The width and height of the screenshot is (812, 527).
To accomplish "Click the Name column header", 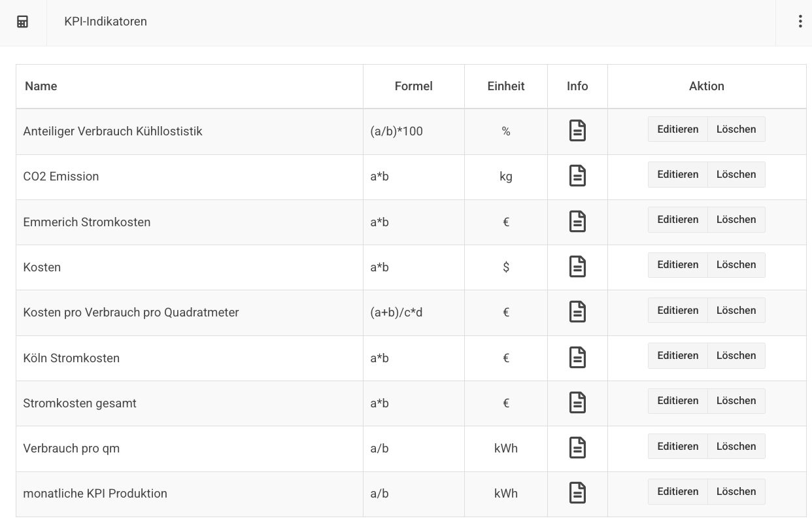I will (x=41, y=86).
